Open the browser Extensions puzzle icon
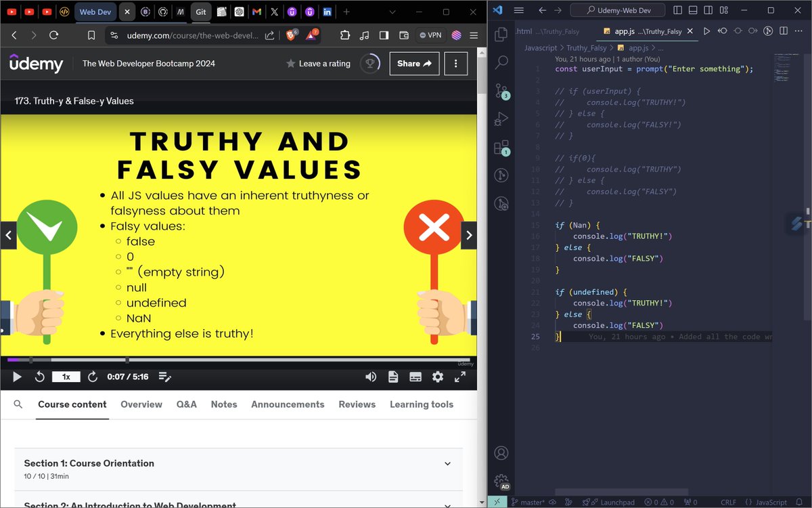 [345, 35]
